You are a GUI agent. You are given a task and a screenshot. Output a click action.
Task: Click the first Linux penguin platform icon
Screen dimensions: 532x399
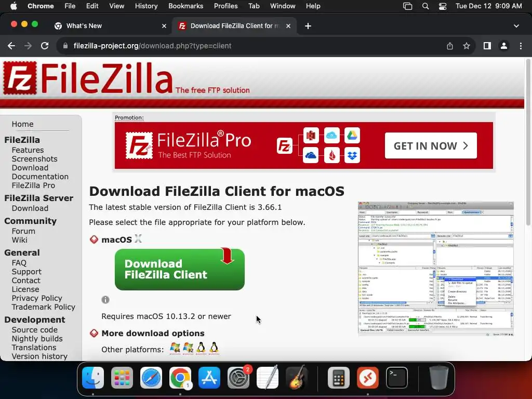click(201, 348)
